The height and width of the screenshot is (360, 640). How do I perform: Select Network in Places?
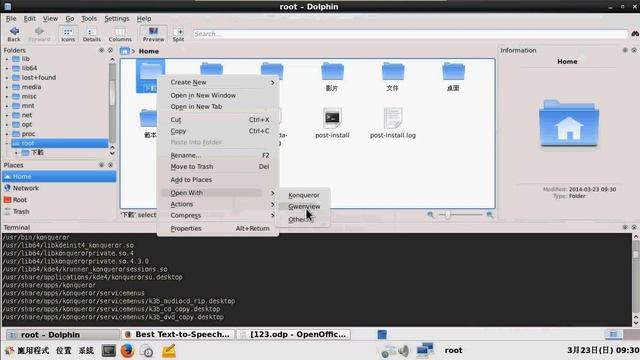[x=59, y=188]
